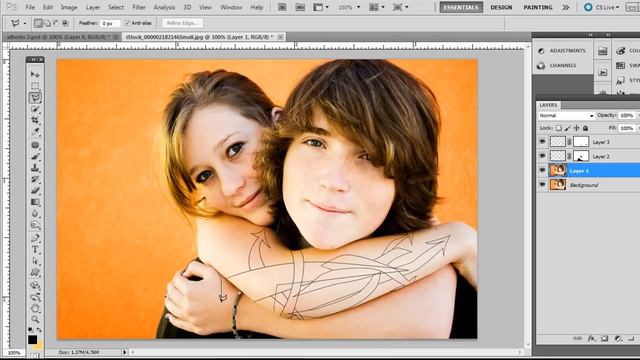Screen dimensions: 640x360
Task: Open the Arrange Documents dropdown
Action: pyautogui.click(x=377, y=7)
